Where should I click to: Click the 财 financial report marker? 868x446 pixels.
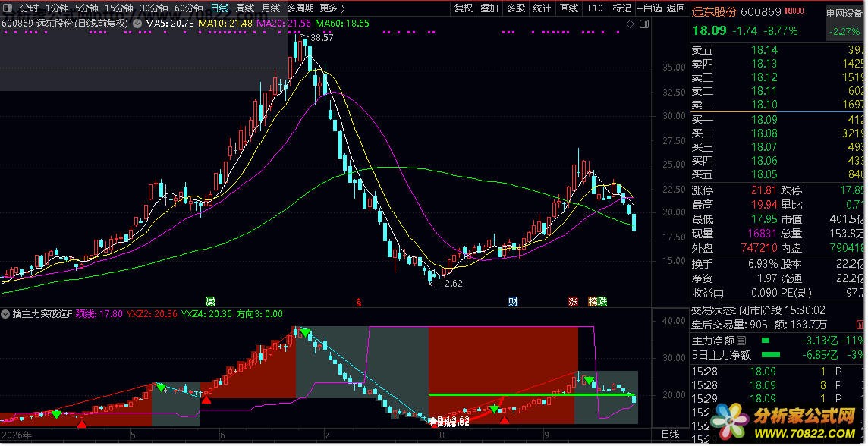click(513, 302)
